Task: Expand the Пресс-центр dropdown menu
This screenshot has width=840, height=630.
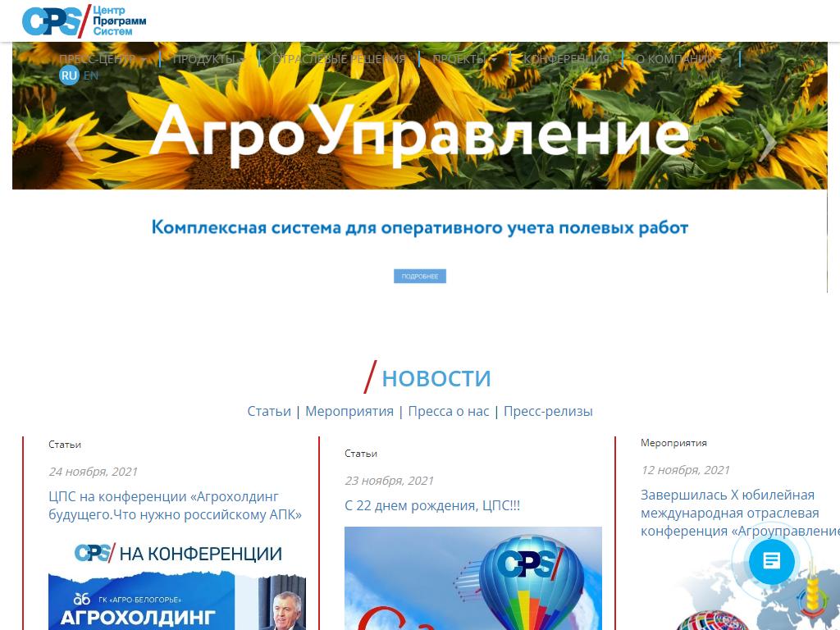Action: pos(101,59)
